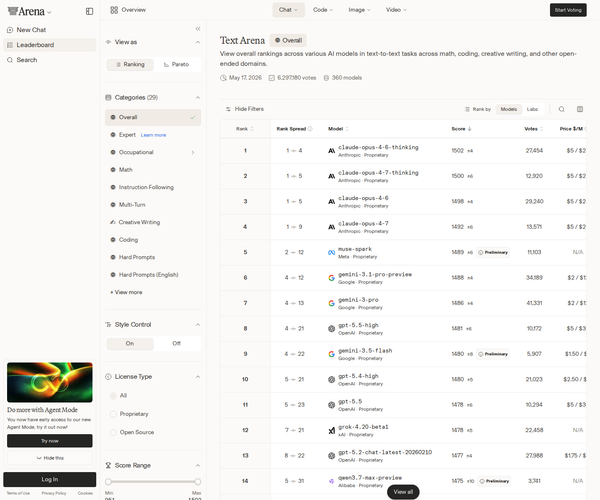Click the Log In button

pyautogui.click(x=50, y=479)
